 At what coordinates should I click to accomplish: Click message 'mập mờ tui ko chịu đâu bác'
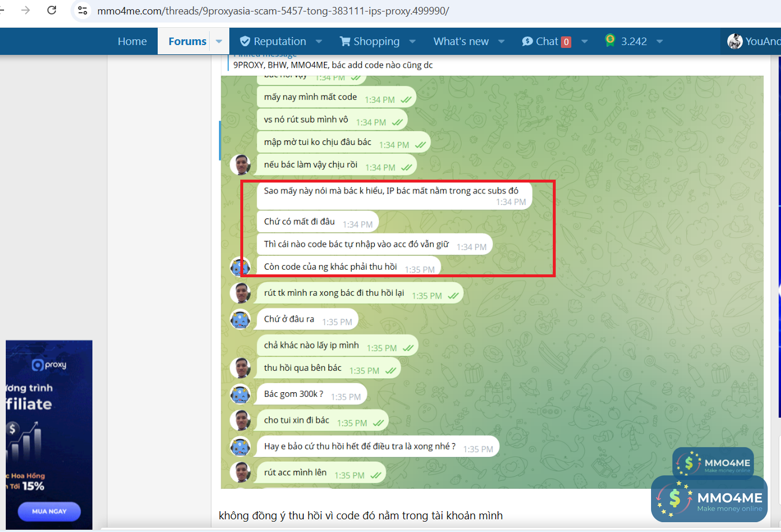click(x=344, y=142)
